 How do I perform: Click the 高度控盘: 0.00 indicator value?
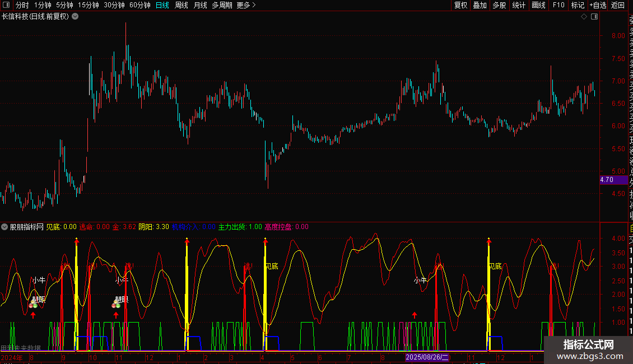click(x=287, y=227)
